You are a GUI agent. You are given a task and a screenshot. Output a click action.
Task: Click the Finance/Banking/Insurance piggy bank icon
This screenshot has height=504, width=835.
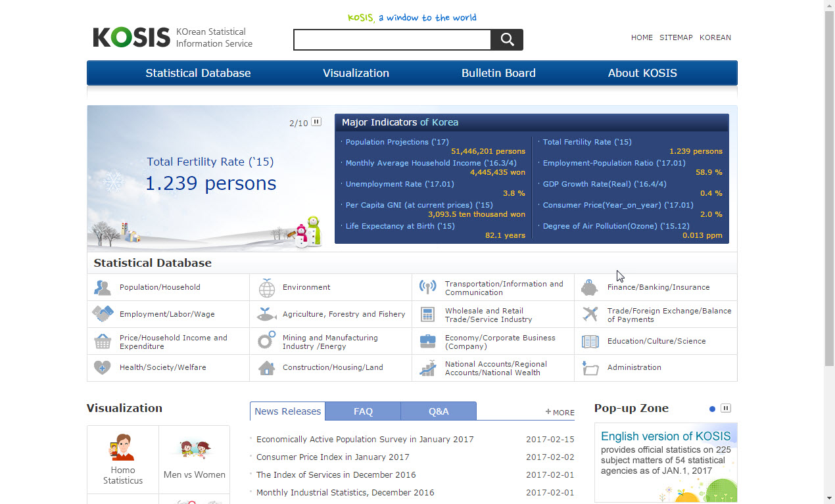[590, 287]
